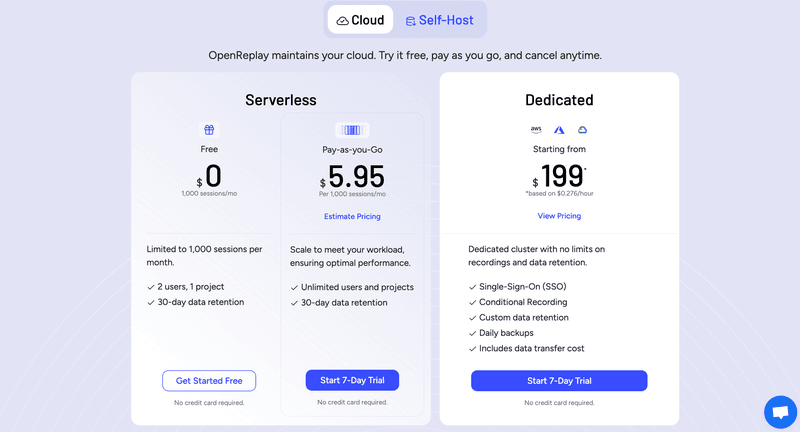The image size is (800, 432).
Task: Click 'Scale to meet your workload' description
Action: pyautogui.click(x=350, y=256)
